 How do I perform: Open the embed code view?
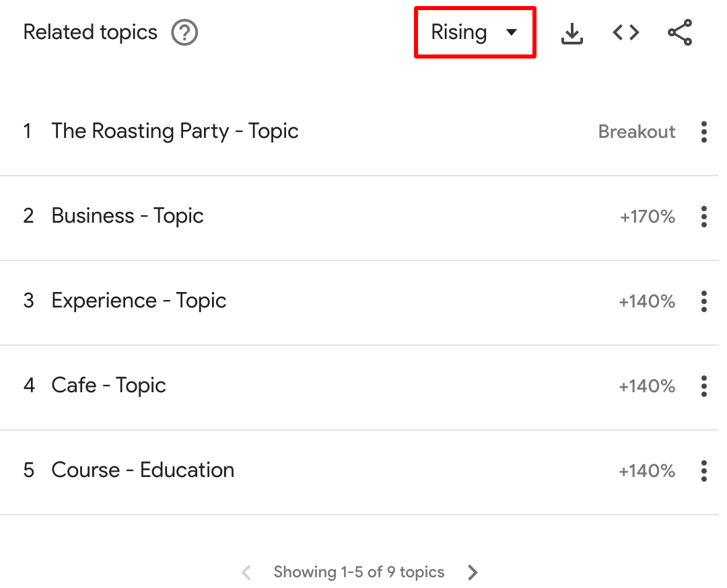tap(625, 32)
